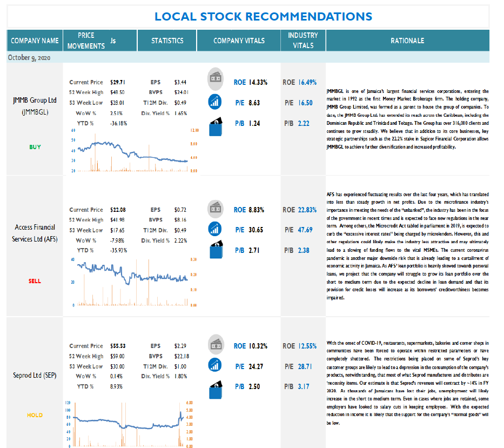Select the Company Vitals column header
The width and height of the screenshot is (504, 448).
click(x=239, y=41)
